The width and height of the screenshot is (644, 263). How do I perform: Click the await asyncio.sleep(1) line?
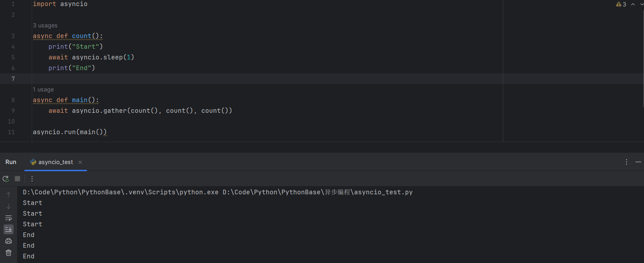pyautogui.click(x=91, y=57)
